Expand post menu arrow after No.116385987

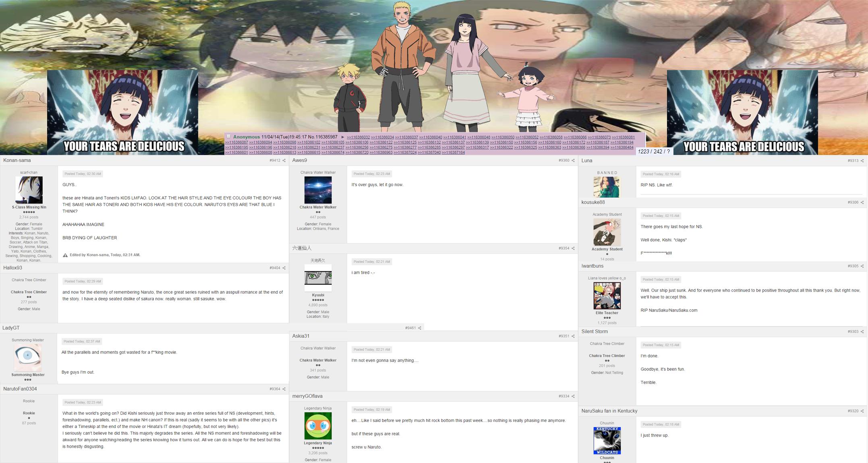click(x=343, y=137)
